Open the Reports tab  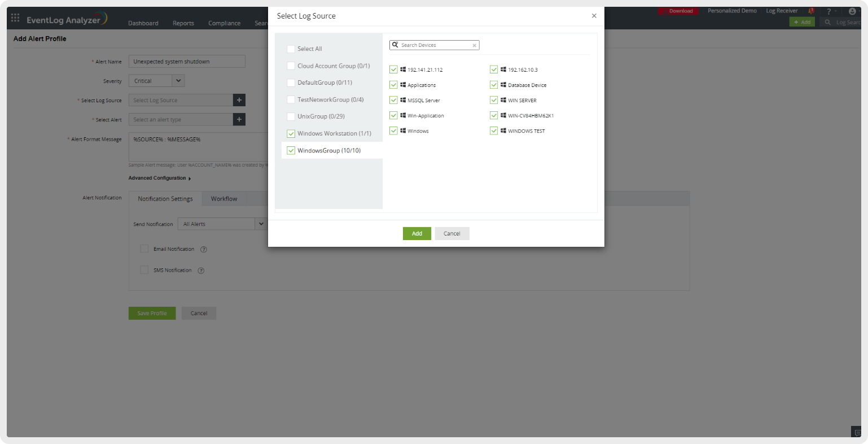183,23
